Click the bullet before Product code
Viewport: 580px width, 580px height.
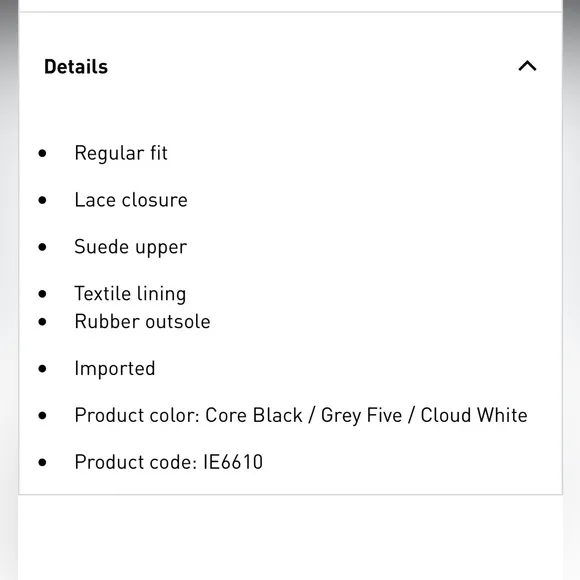click(43, 462)
